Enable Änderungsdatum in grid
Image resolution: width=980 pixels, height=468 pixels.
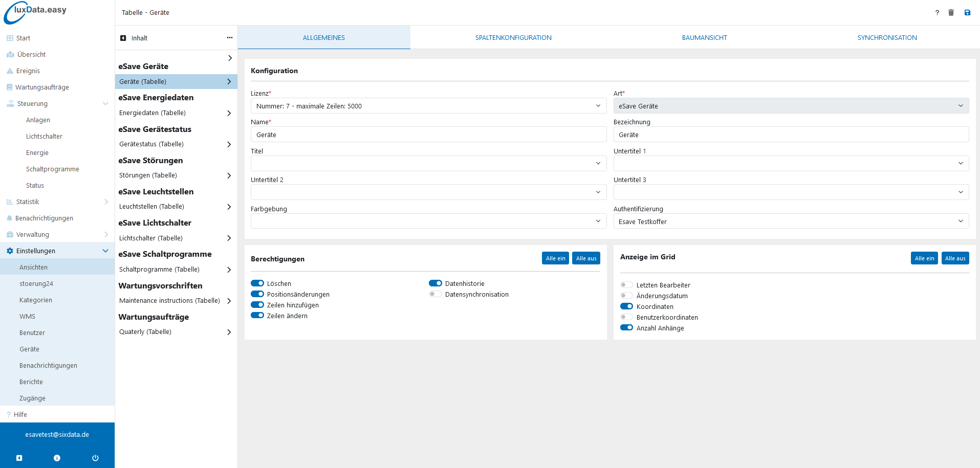(x=626, y=296)
